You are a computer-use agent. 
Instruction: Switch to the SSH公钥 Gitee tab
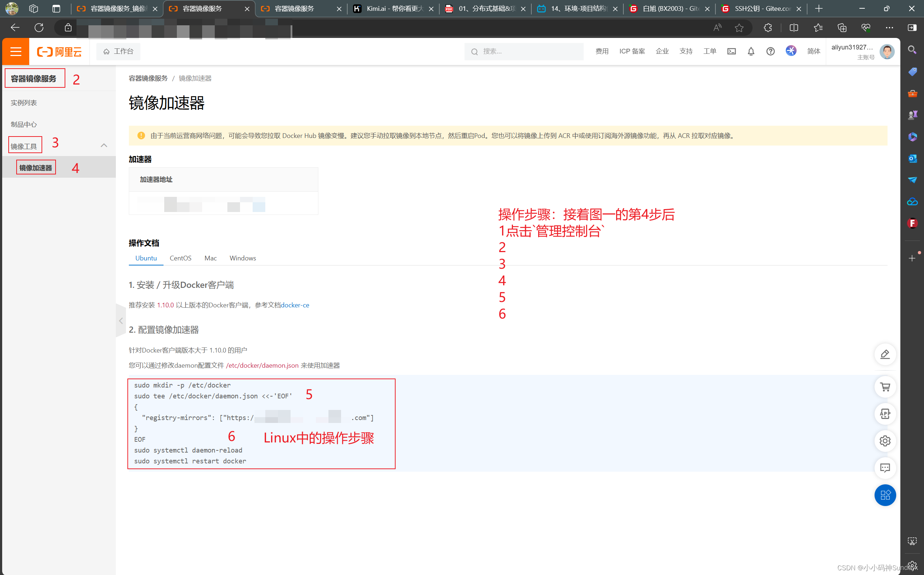point(761,8)
